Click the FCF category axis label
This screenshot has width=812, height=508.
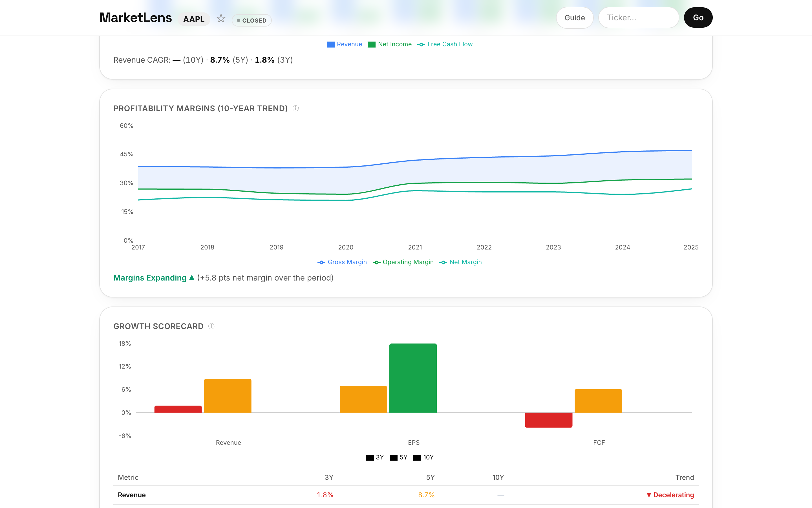click(599, 443)
